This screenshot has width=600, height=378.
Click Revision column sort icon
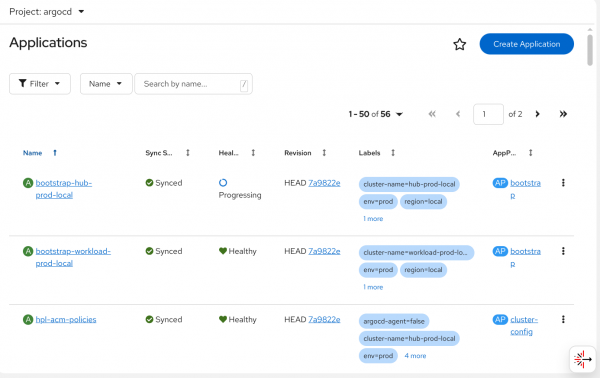click(x=324, y=153)
